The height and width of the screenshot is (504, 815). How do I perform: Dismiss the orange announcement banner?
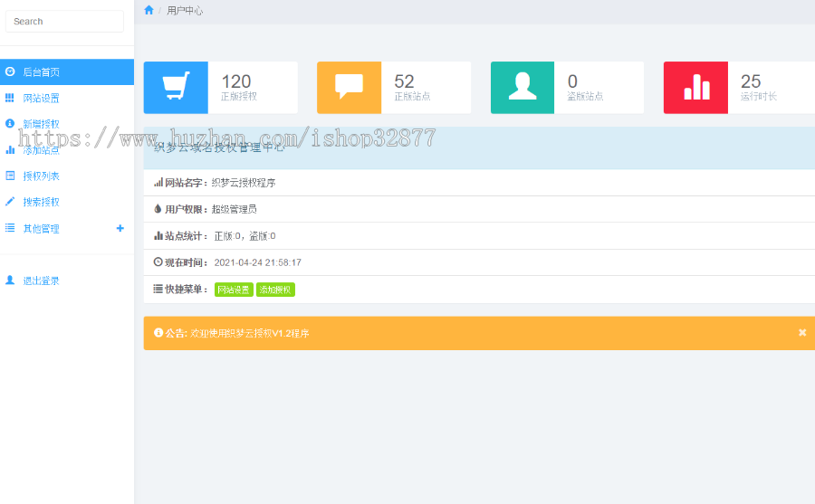[x=802, y=333]
